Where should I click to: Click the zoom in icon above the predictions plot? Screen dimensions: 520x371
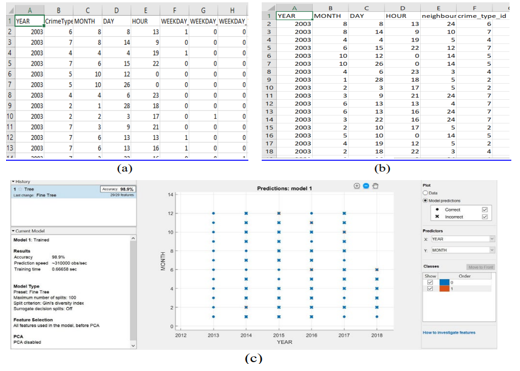click(357, 186)
